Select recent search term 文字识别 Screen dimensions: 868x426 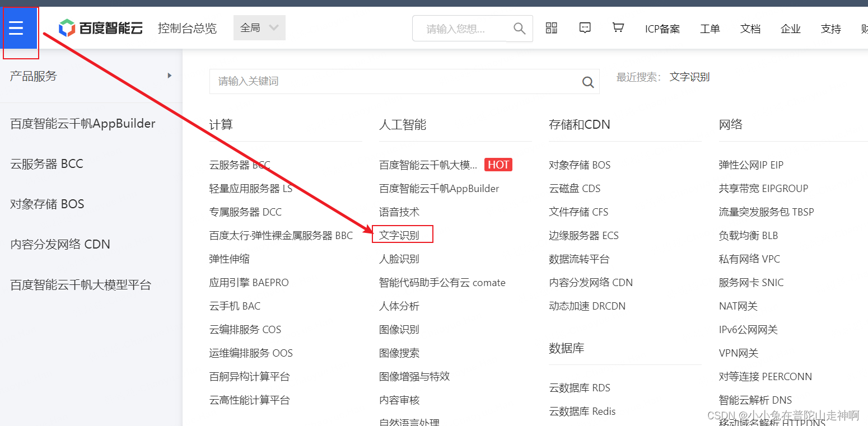coord(689,77)
